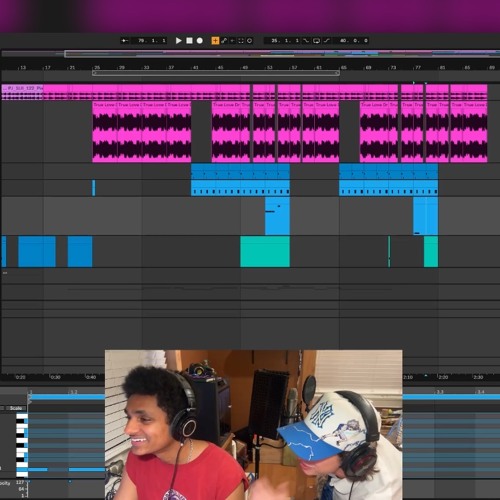500x500 pixels.
Task: Click the 127 velocity value label
Action: pos(20,482)
